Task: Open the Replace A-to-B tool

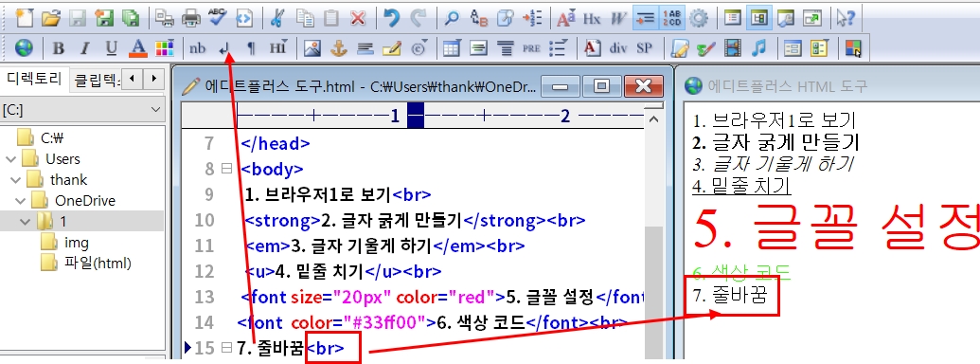Action: [x=478, y=18]
